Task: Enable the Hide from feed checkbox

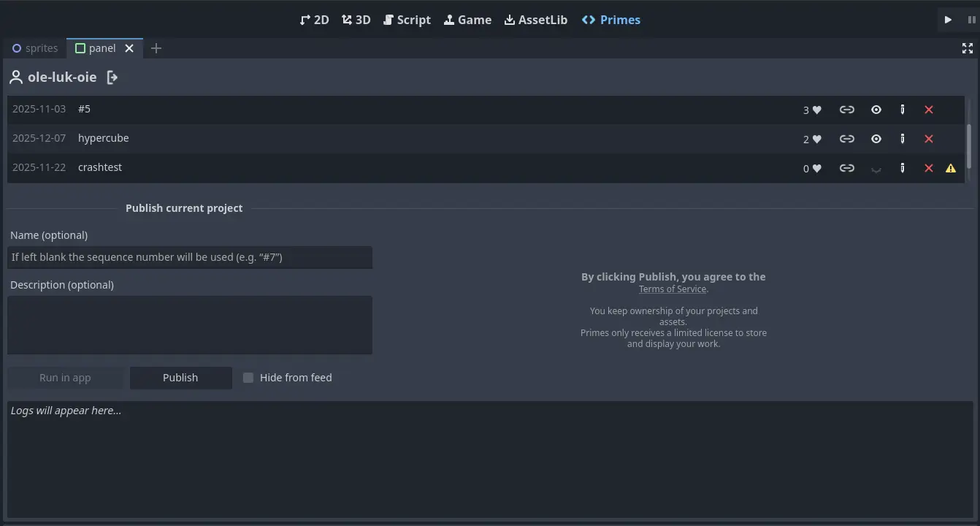Action: pyautogui.click(x=248, y=378)
